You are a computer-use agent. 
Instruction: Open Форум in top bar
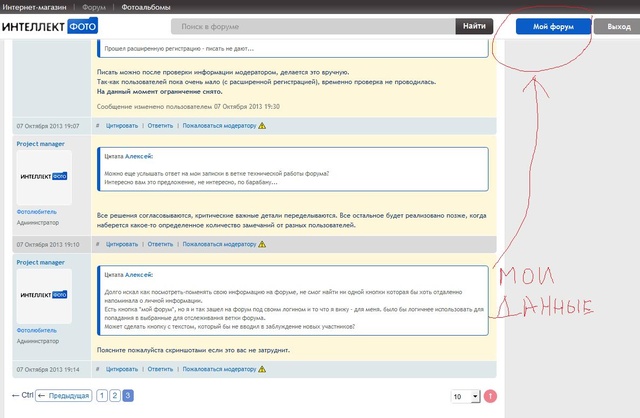coord(94,7)
